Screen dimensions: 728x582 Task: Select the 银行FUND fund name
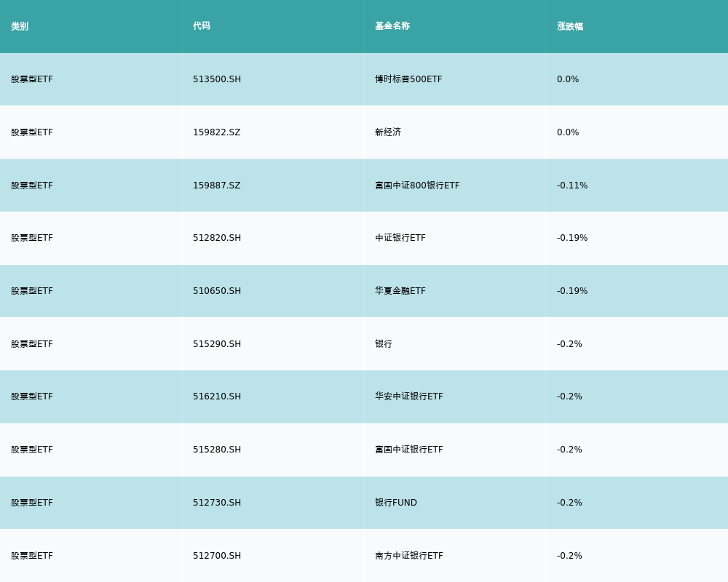396,503
